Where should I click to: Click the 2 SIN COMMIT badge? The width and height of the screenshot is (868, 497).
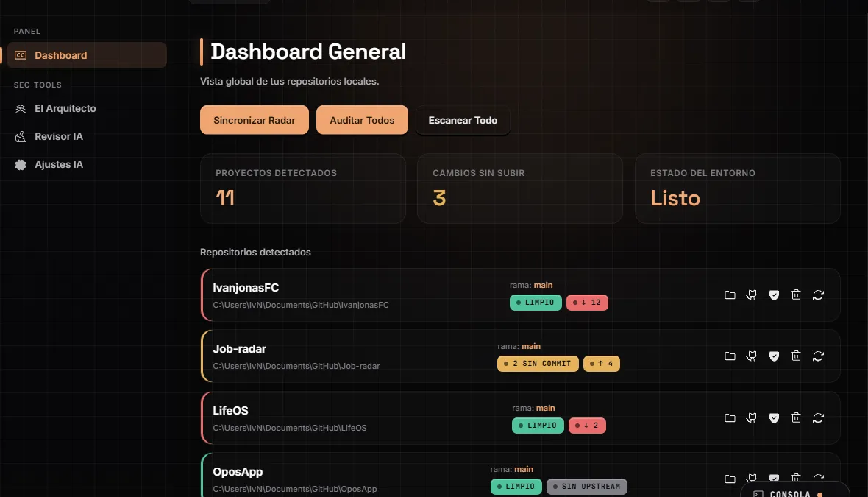pos(538,364)
